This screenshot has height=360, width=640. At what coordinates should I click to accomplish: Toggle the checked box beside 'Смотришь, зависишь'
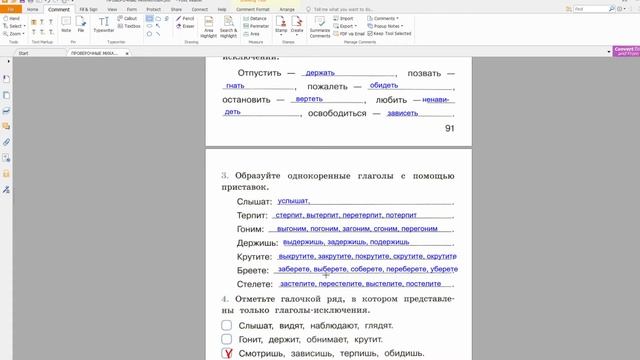(227, 353)
